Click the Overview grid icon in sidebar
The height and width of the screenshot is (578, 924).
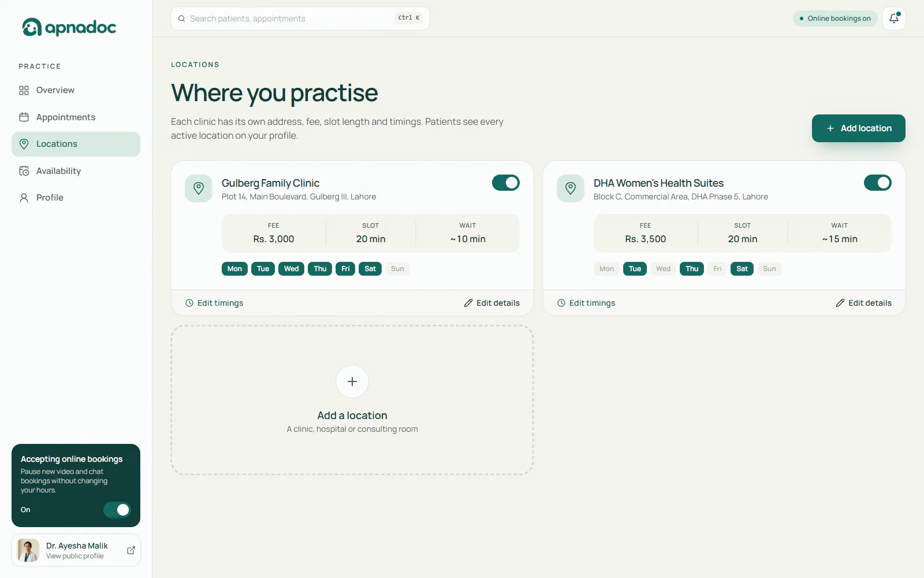[24, 90]
